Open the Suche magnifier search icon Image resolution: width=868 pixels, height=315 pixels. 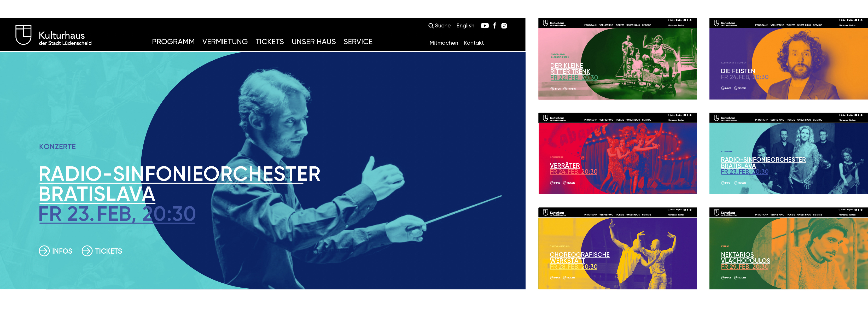point(431,26)
